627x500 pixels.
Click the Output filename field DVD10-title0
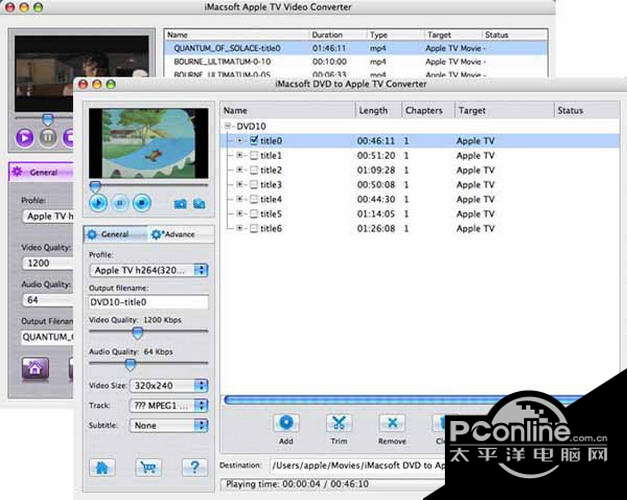click(148, 302)
